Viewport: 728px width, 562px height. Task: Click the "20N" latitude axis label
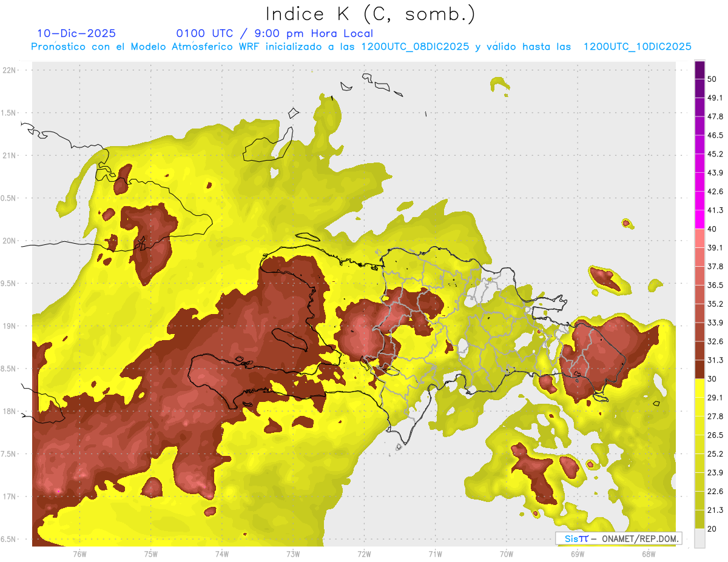click(9, 241)
